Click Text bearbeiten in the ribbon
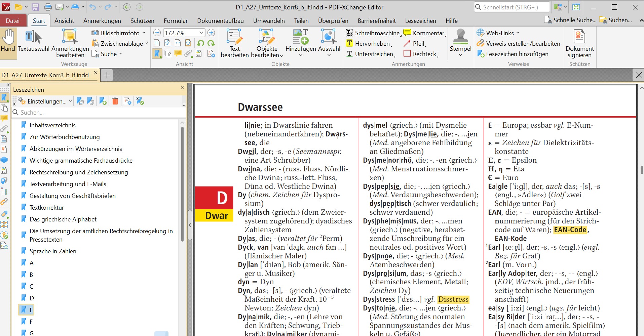The width and height of the screenshot is (644, 336). pos(234,43)
